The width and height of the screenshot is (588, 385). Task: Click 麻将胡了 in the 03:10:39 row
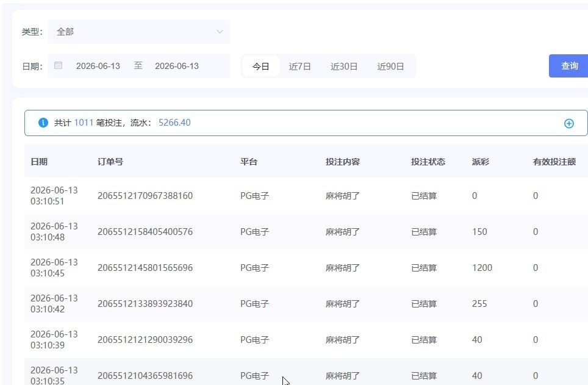[343, 340]
